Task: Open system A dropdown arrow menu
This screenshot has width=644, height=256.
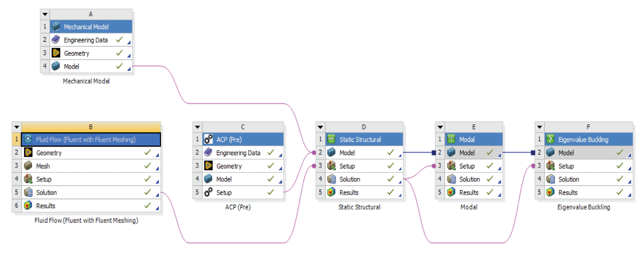Action: (45, 14)
